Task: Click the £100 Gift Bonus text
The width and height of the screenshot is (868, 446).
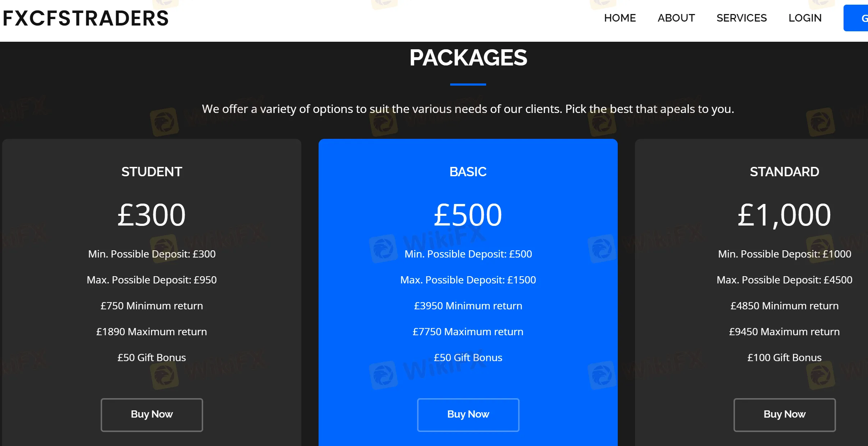Action: click(785, 358)
